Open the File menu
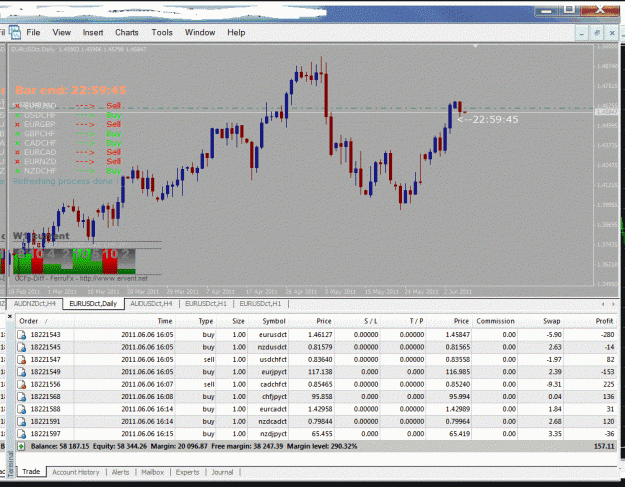The width and height of the screenshot is (625, 487). pyautogui.click(x=33, y=32)
